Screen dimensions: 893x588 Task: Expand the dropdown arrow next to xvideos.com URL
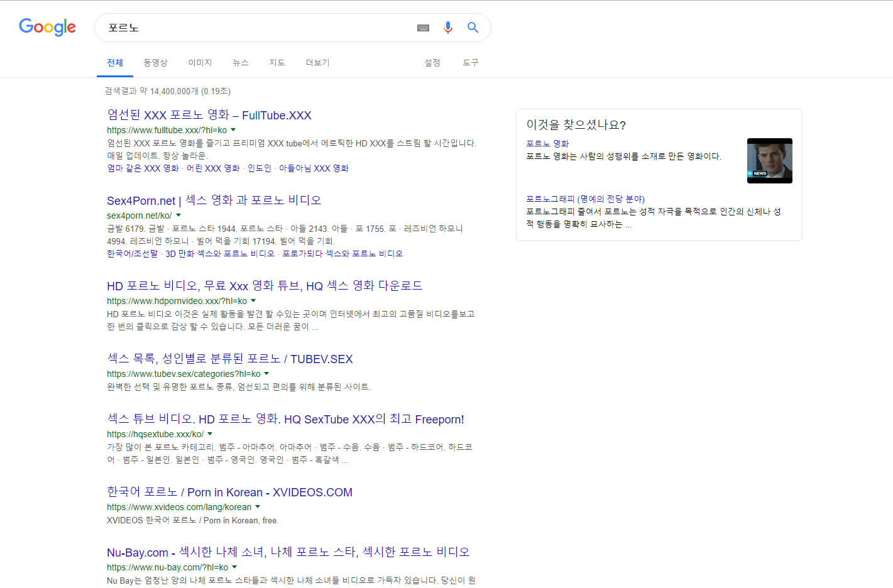pos(258,507)
